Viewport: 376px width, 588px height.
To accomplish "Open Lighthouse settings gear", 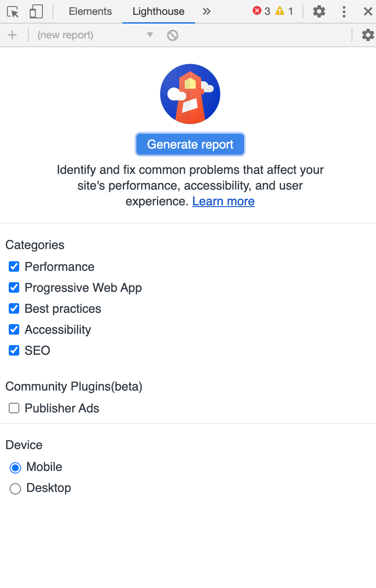I will coord(368,35).
